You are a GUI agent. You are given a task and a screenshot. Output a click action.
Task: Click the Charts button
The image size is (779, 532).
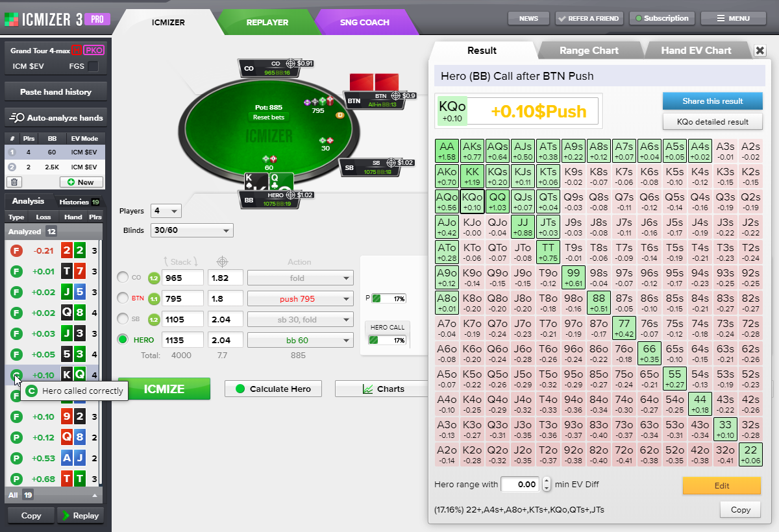click(x=383, y=389)
